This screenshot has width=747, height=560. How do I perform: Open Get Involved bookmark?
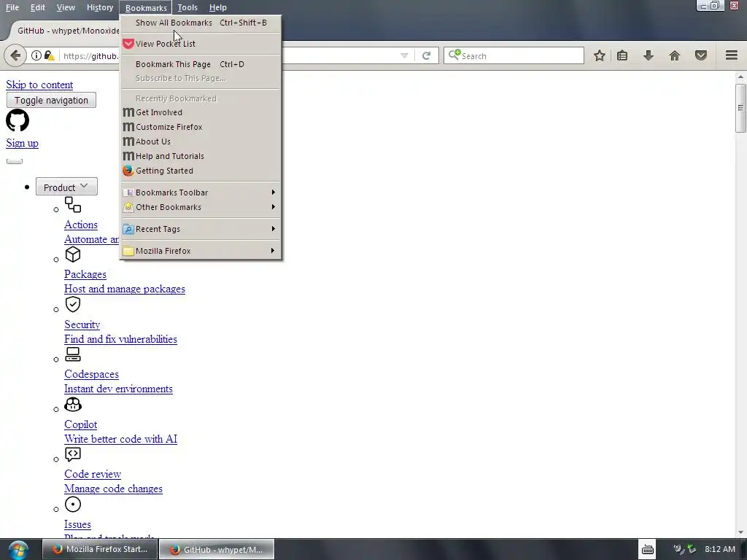201,112
